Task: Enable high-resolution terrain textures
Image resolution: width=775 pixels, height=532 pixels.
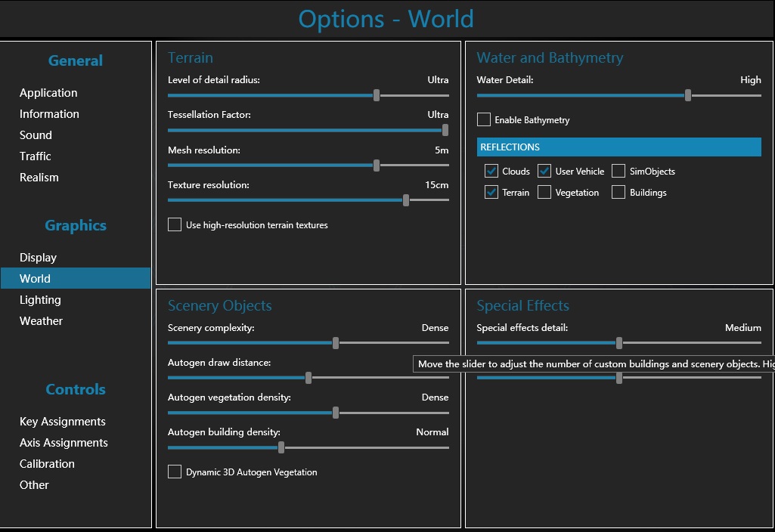Action: coord(175,224)
